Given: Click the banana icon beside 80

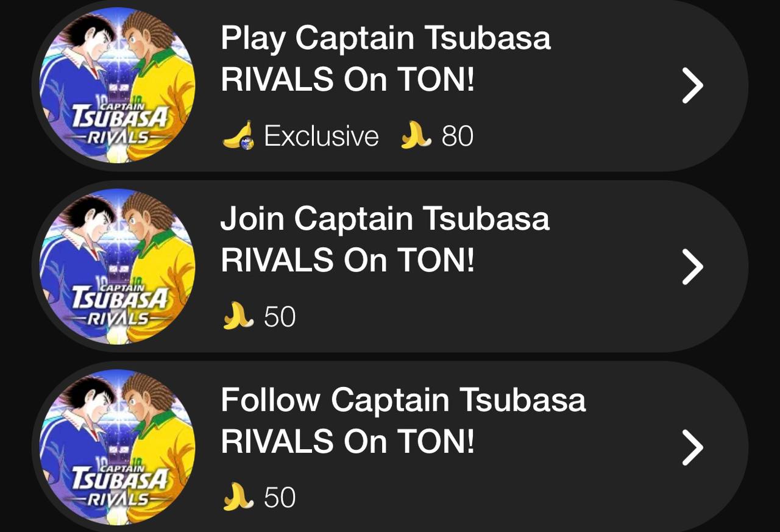Looking at the screenshot, I should pos(416,135).
